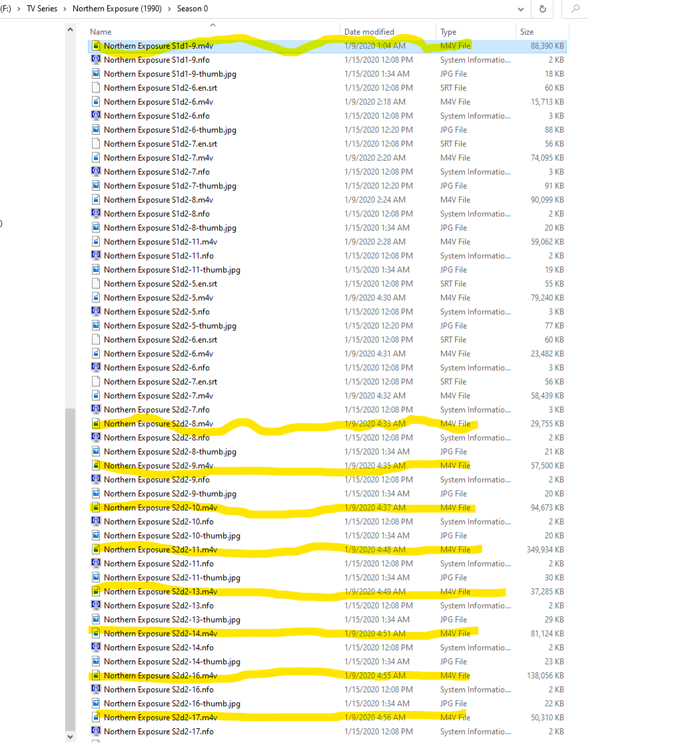Click the 349,934 KB size cell
This screenshot has width=700, height=745.
[x=545, y=549]
